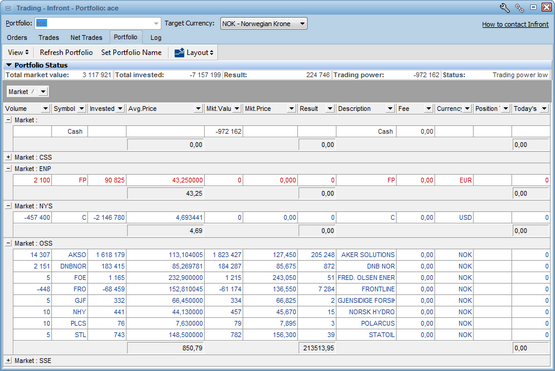
Task: Click Refresh Portfolio
Action: pyautogui.click(x=66, y=52)
